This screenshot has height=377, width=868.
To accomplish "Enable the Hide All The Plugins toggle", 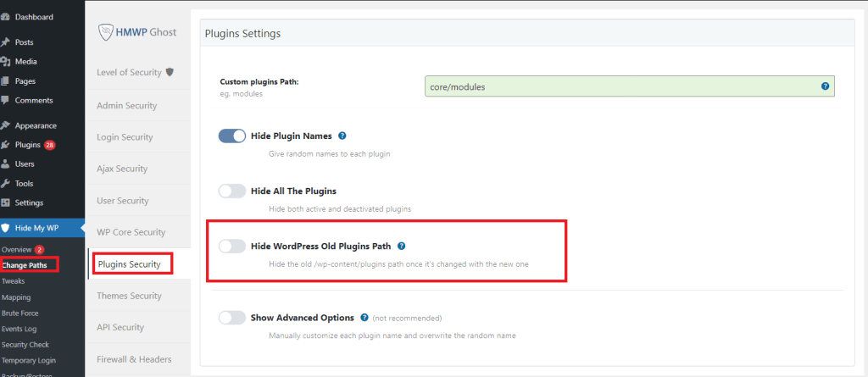I will 232,191.
